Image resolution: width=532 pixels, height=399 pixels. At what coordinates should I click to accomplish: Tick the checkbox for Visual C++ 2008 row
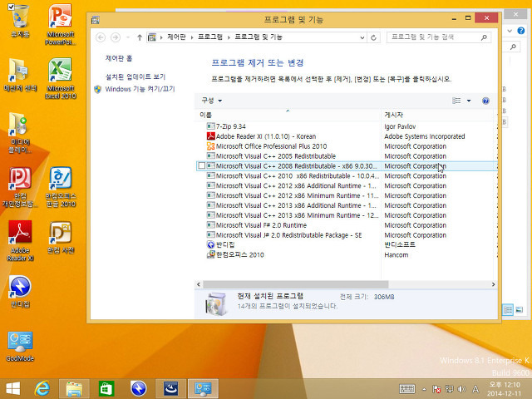tap(201, 165)
